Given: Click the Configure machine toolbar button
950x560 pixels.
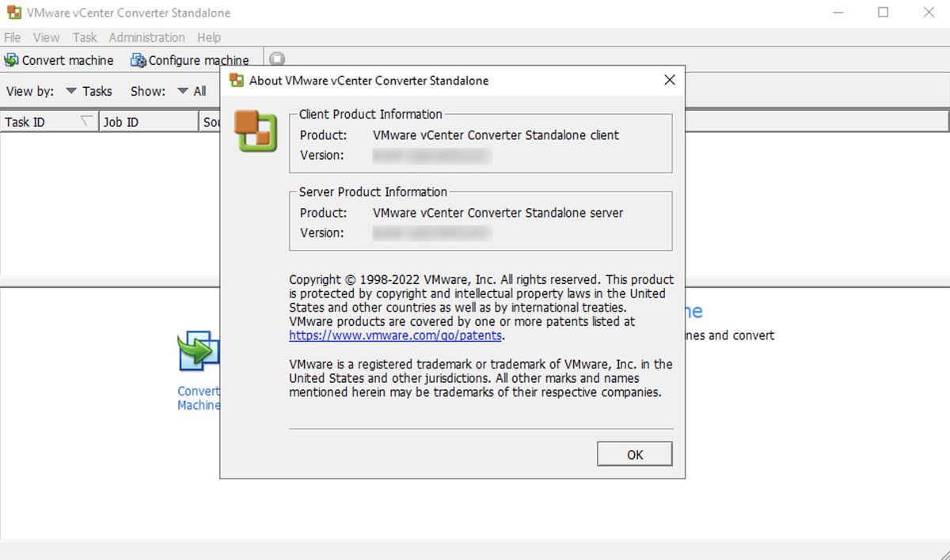Looking at the screenshot, I should pyautogui.click(x=190, y=60).
